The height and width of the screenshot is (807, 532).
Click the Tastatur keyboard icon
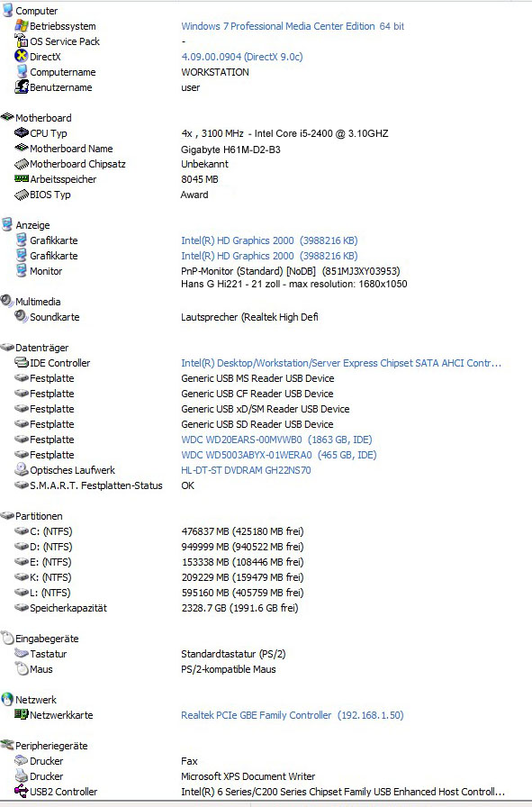click(x=21, y=653)
